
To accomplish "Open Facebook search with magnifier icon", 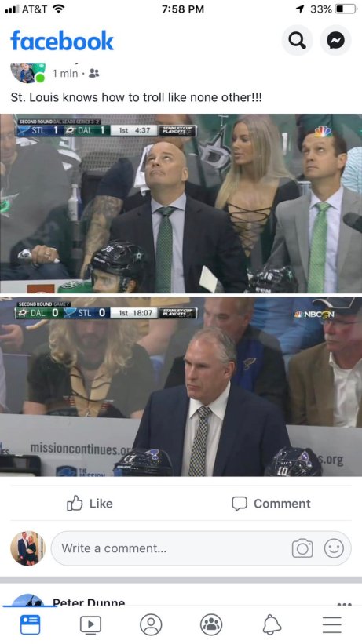I will pos(297,40).
